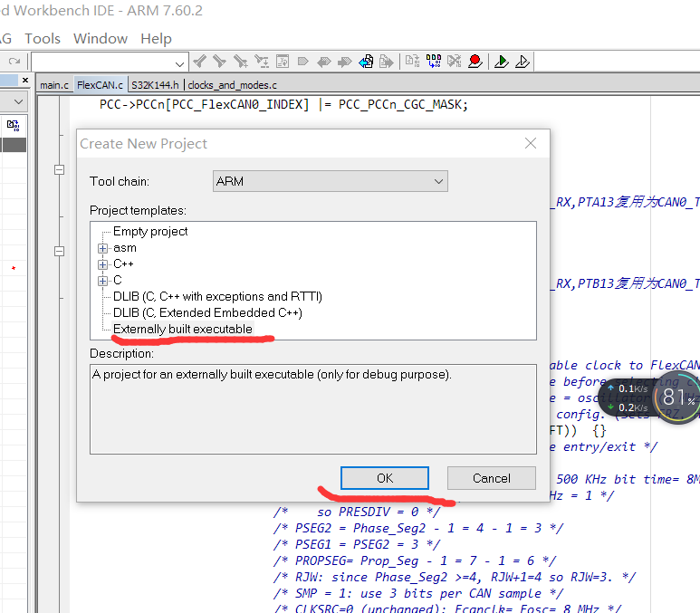
Task: Open the quick search combo box arrow
Action: [179, 64]
